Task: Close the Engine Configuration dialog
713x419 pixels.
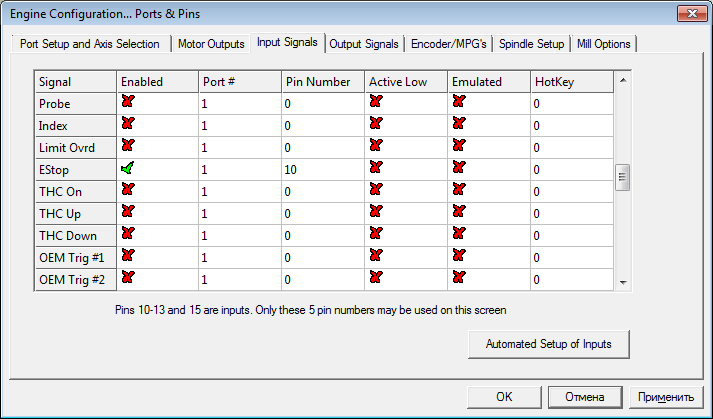Action: click(688, 13)
